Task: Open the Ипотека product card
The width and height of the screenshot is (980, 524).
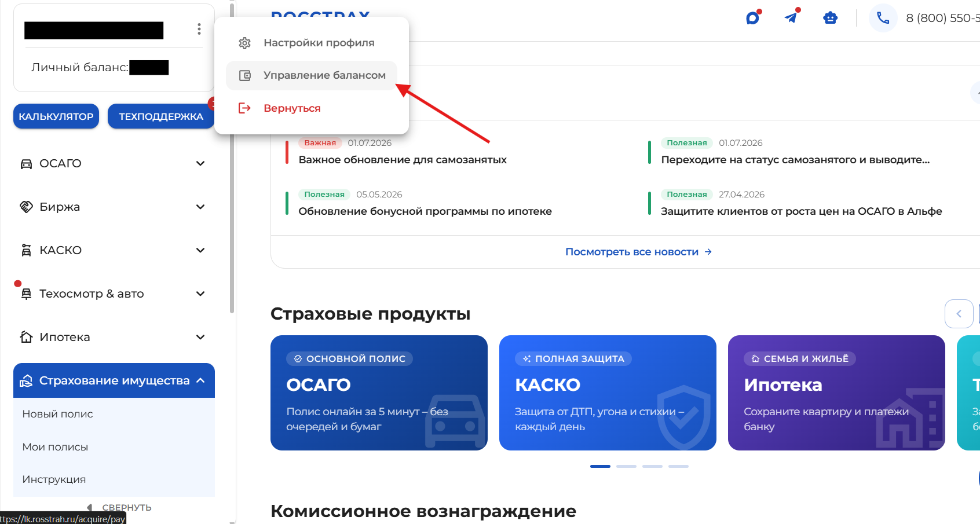Action: point(836,393)
